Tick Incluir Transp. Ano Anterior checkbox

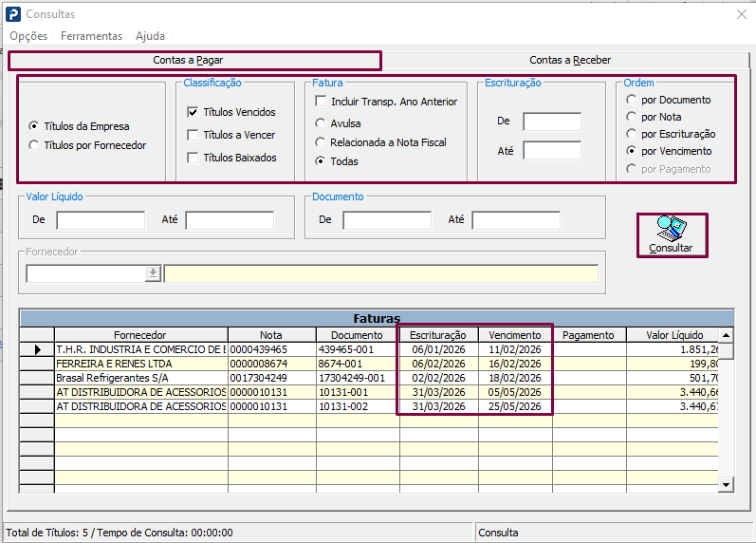tap(321, 102)
